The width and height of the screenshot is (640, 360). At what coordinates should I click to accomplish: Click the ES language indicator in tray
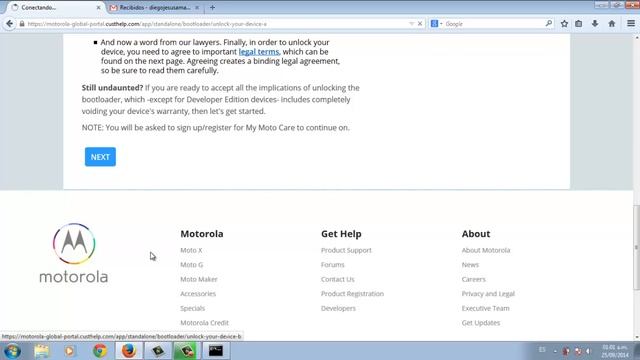(x=542, y=350)
